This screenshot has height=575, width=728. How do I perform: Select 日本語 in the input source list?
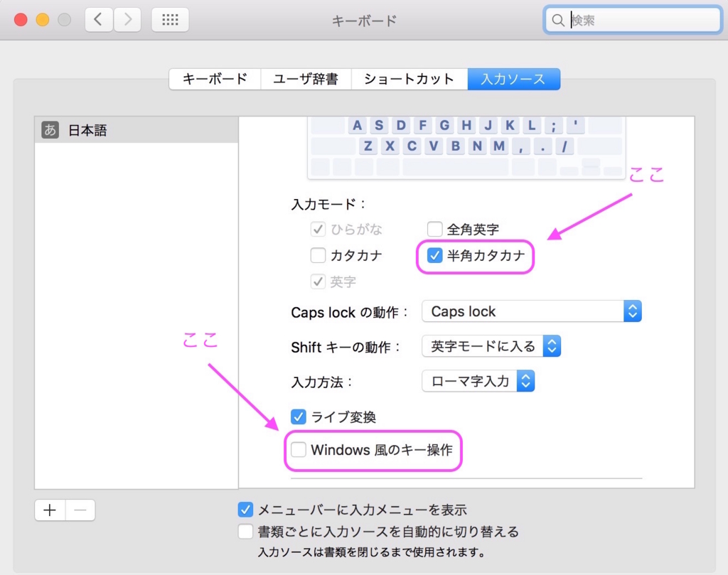136,130
